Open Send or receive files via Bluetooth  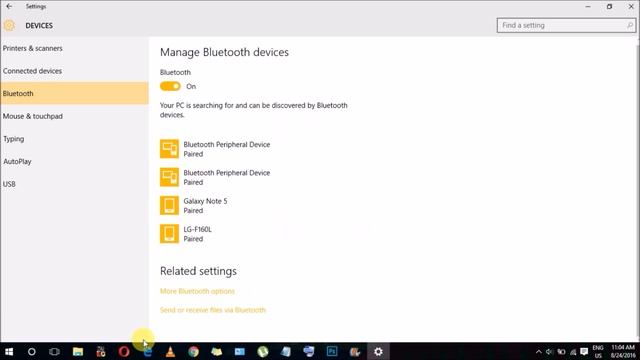pyautogui.click(x=213, y=310)
